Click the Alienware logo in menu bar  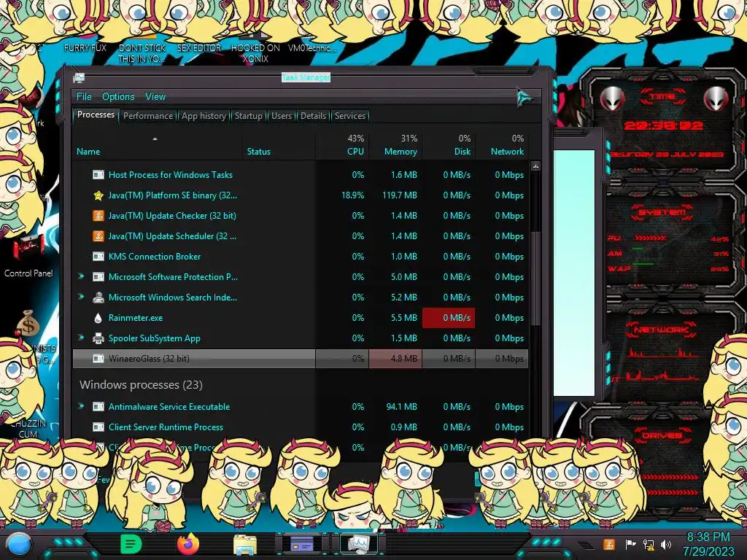pyautogui.click(x=524, y=98)
